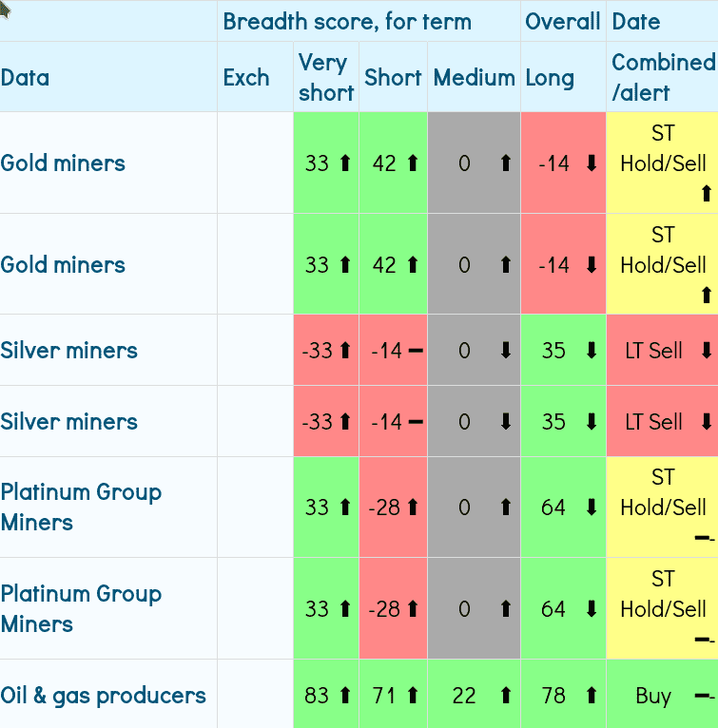Click the up arrow beside Medium score 22
Viewport: 718px width, 728px height.
point(505,697)
